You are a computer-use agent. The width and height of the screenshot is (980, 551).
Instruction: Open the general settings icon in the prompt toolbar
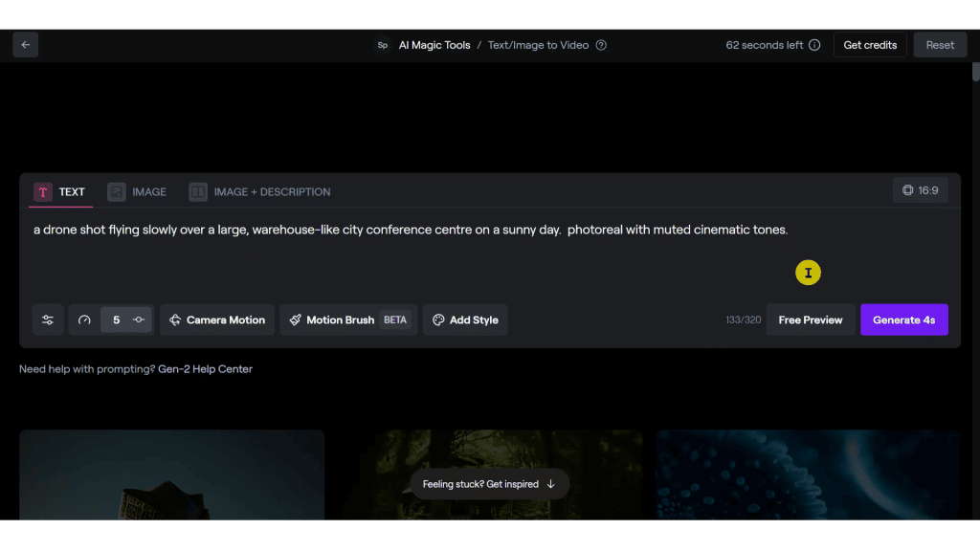point(48,320)
